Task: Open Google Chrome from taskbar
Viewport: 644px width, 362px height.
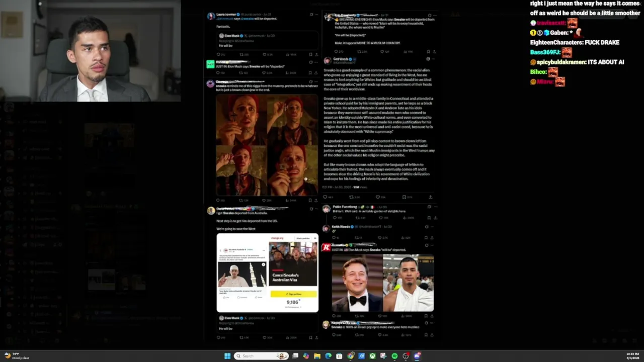Action: click(350, 356)
